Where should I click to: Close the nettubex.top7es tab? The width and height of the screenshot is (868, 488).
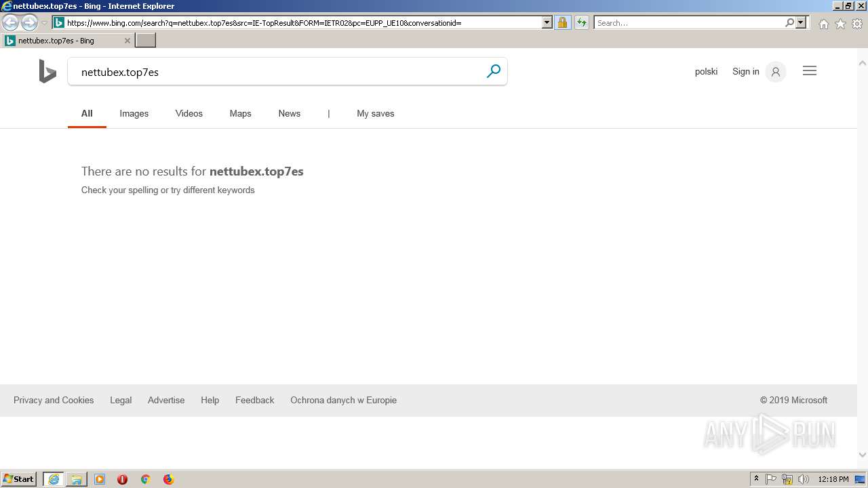127,41
